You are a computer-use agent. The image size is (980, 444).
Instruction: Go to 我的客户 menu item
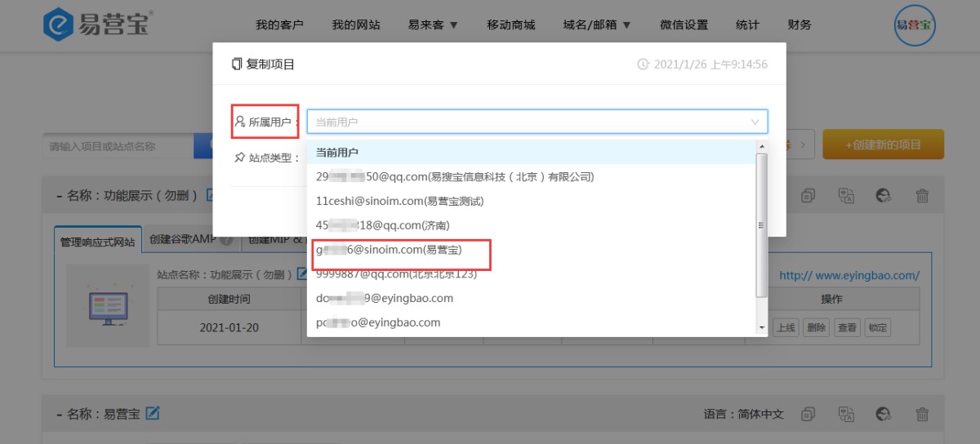pyautogui.click(x=279, y=25)
